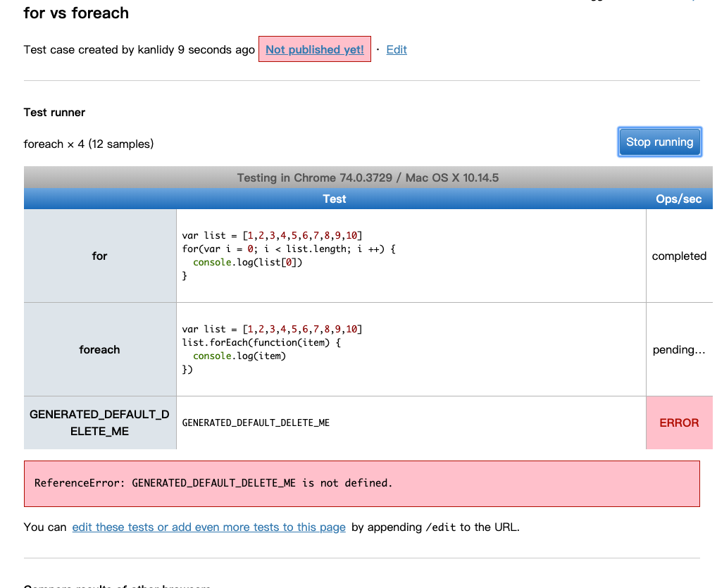Viewport: 717px width, 588px height.
Task: Click the "Ops/sec" column header
Action: click(678, 199)
